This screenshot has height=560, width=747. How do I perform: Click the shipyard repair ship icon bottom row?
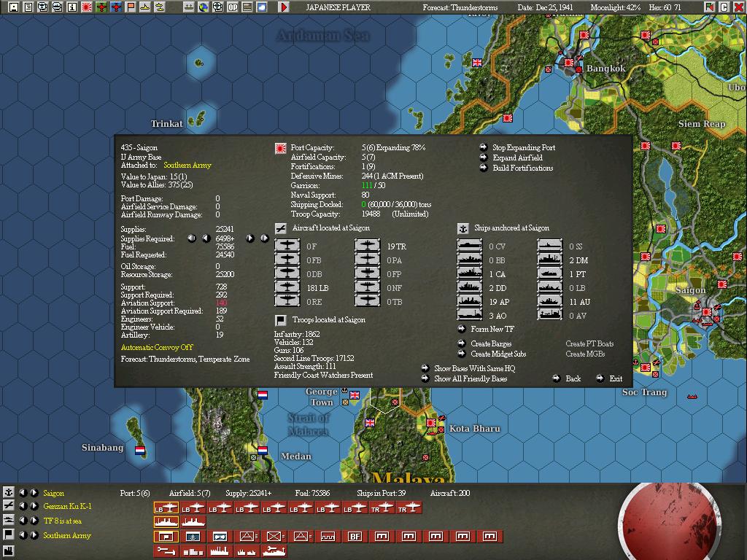pyautogui.click(x=274, y=551)
